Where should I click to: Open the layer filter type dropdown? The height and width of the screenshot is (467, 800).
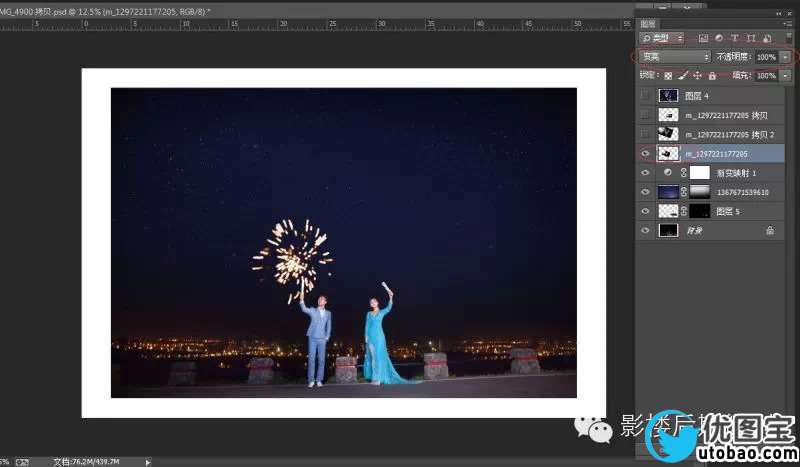point(662,39)
